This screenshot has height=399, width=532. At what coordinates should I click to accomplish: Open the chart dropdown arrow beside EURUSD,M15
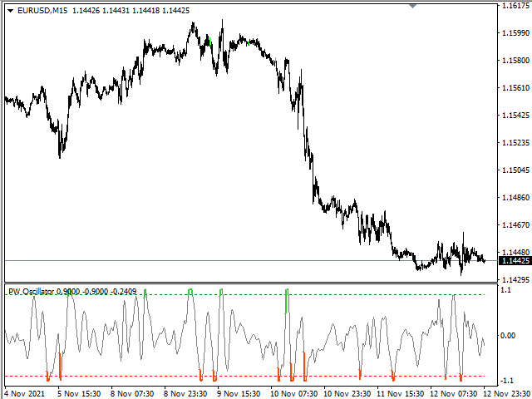pyautogui.click(x=11, y=11)
